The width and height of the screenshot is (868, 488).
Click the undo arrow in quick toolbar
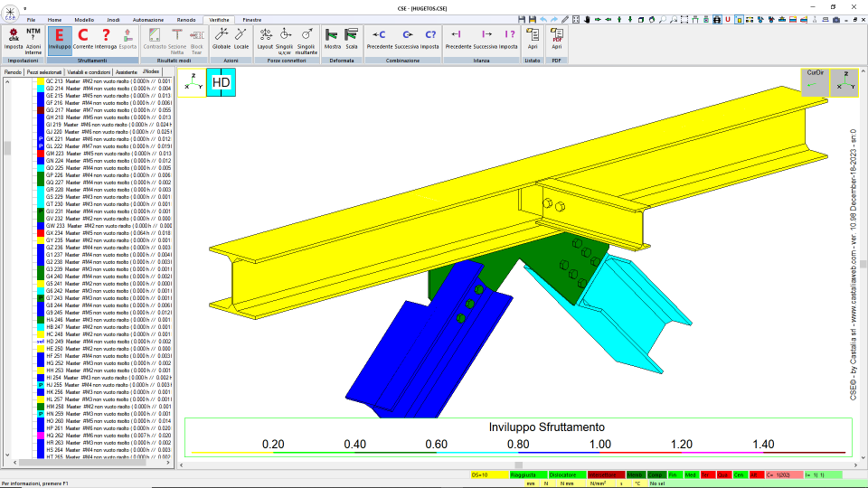click(543, 19)
